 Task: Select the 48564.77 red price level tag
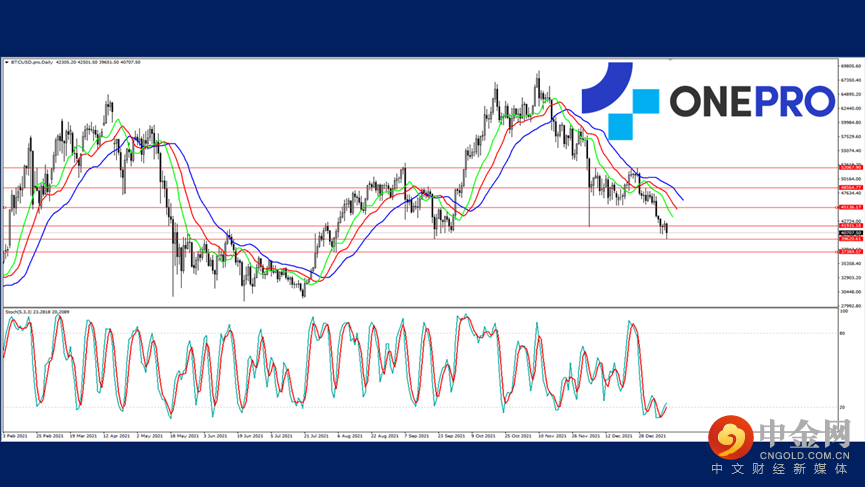[851, 188]
